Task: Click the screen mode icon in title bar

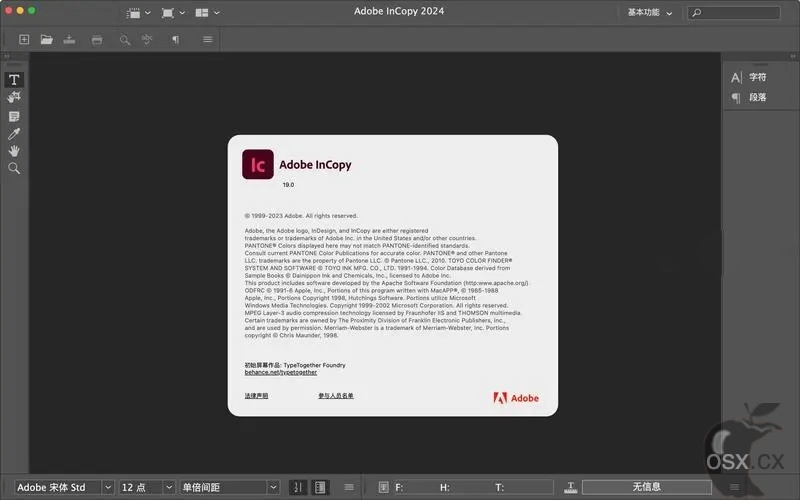Action: (x=167, y=13)
